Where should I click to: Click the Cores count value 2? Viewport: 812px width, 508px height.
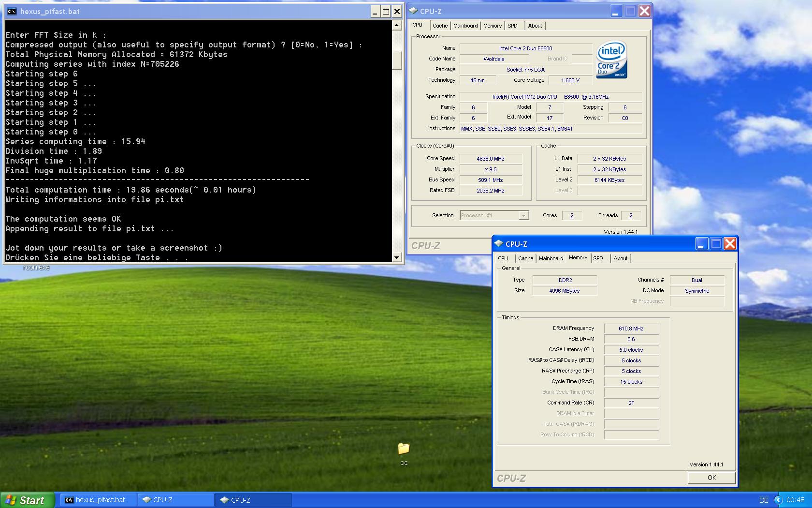pos(572,216)
